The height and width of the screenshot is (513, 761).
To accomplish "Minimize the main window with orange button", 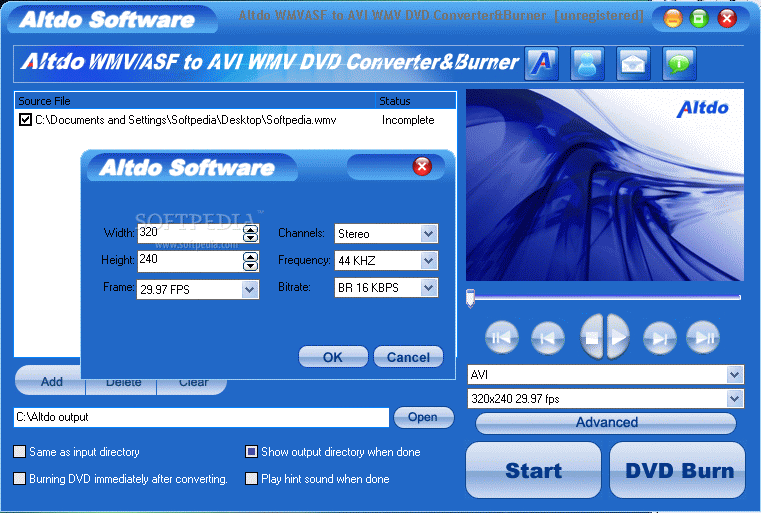I will [673, 19].
